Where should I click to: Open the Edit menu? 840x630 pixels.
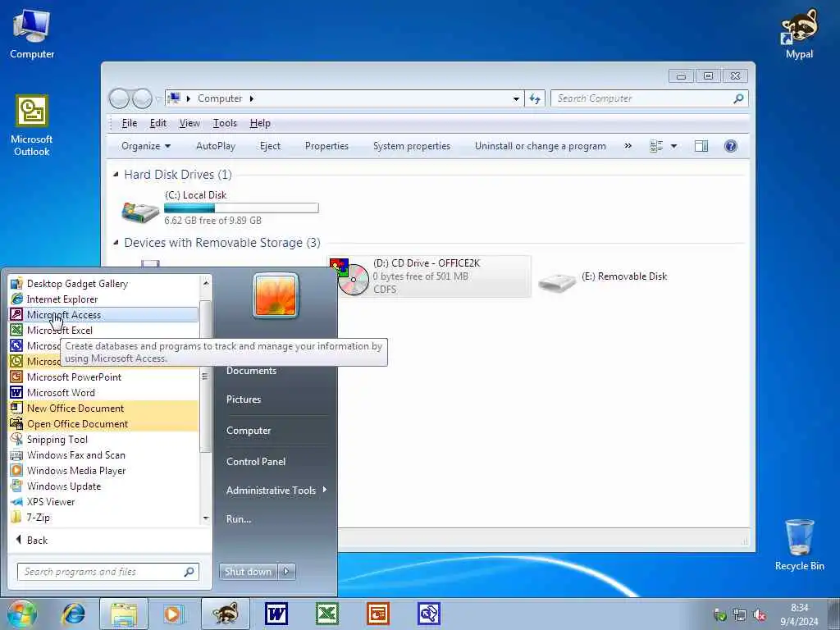coord(158,123)
